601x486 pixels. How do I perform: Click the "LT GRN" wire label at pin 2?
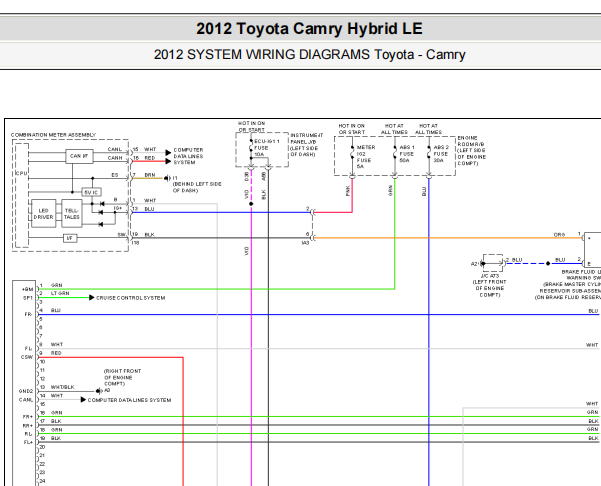point(60,293)
